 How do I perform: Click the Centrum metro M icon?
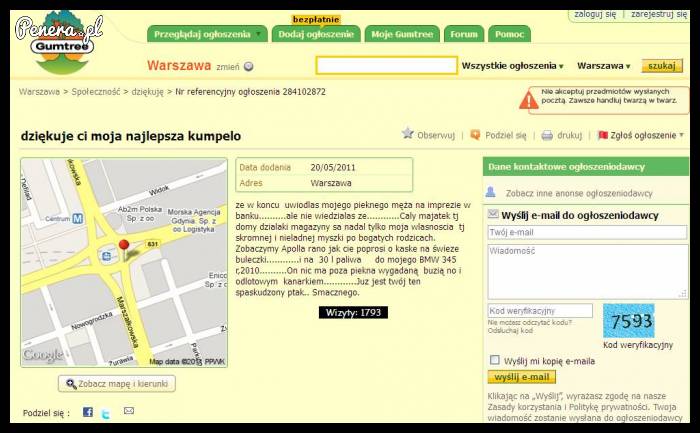[78, 219]
